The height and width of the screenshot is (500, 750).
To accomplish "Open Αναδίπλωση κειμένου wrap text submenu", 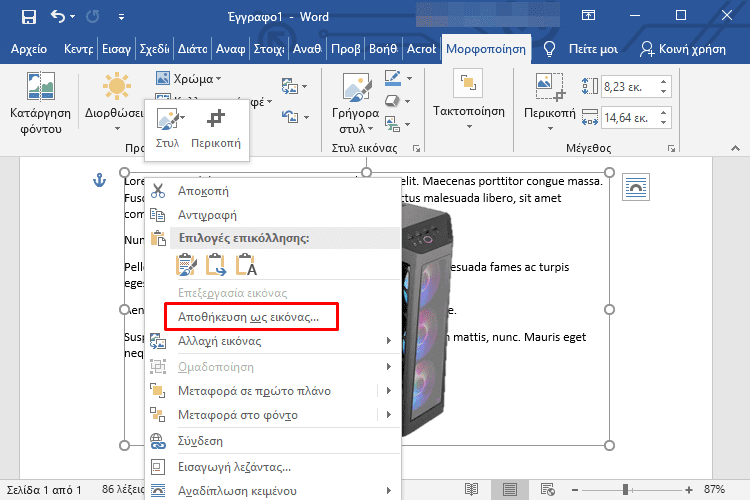I will [273, 490].
